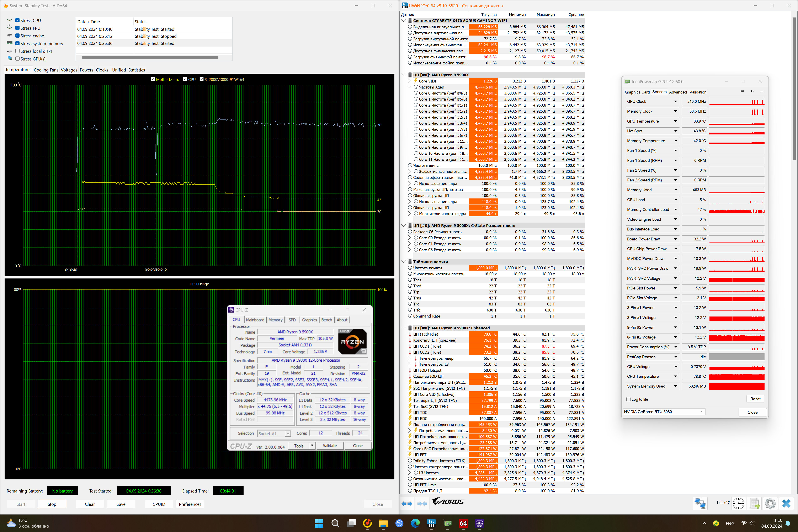This screenshot has width=798, height=532.
Task: Open AIDA64 from the taskbar
Action: tap(463, 523)
